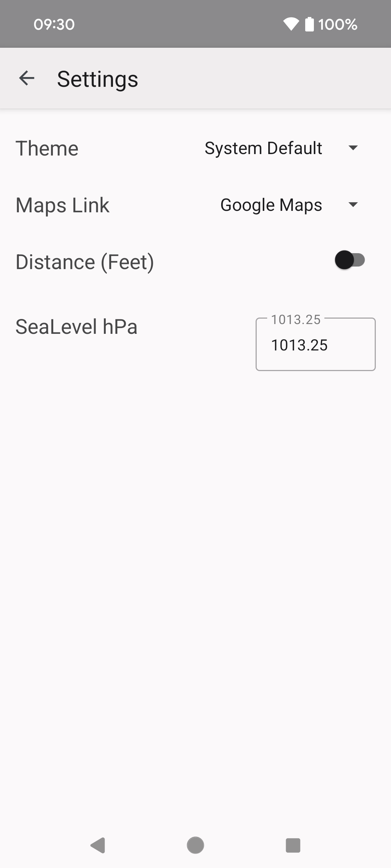Screen dimensions: 391x868
Task: Toggle the Distance (Feet) switch
Action: (350, 260)
